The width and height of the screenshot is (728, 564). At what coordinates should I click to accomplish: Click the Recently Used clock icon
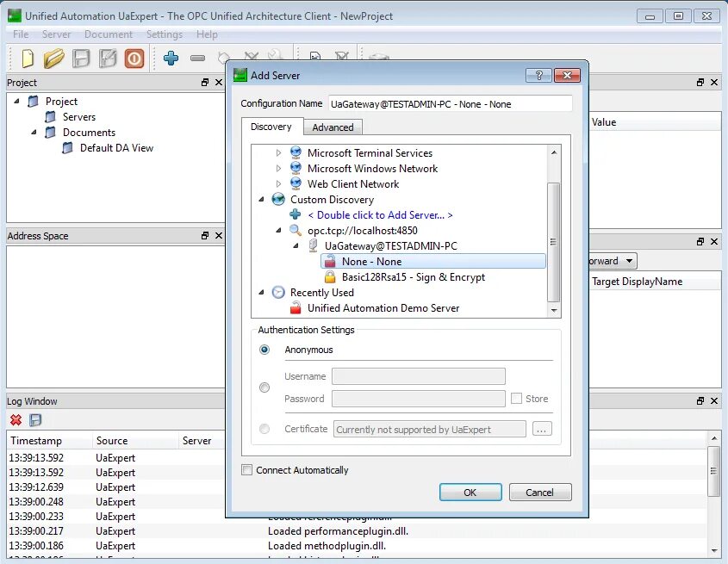point(278,292)
